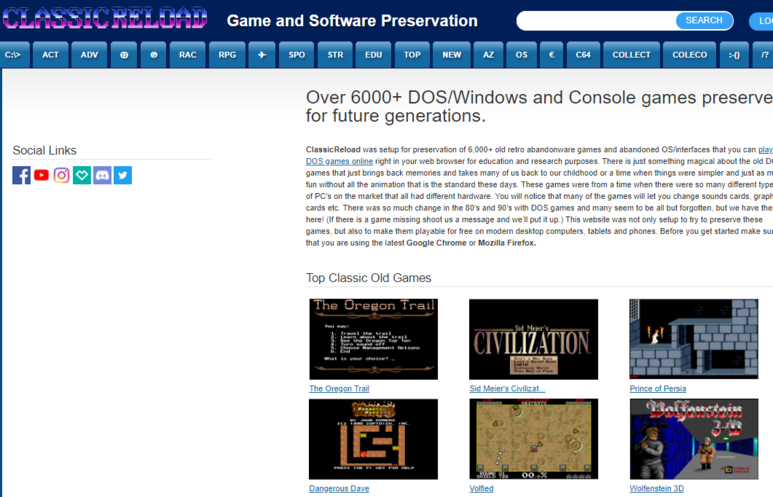Open the airplane icon category

(x=262, y=55)
